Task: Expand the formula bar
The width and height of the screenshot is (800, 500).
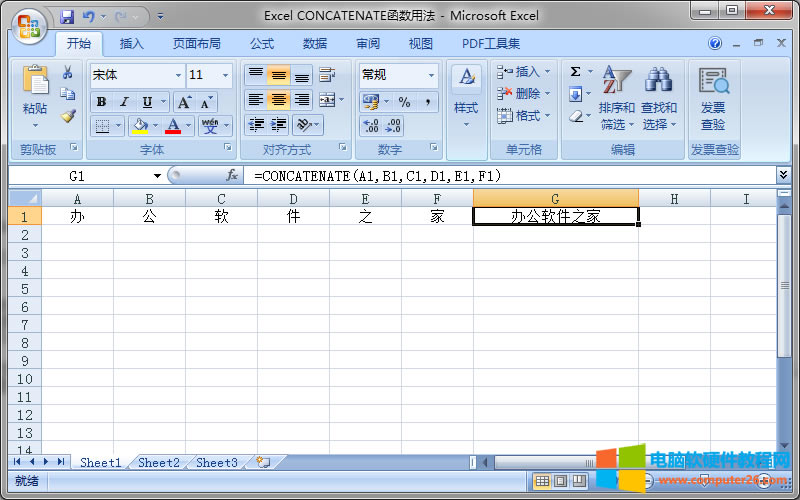Action: pyautogui.click(x=783, y=175)
